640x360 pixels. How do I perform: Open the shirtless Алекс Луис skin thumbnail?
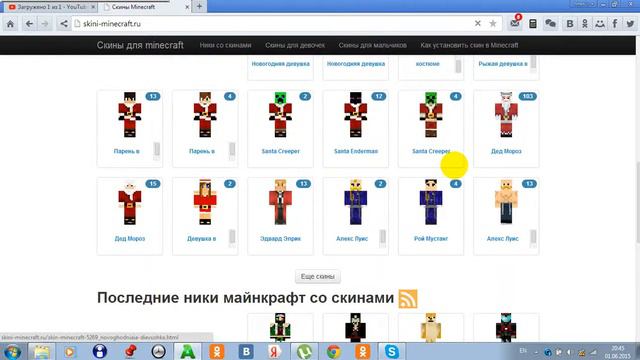coord(506,202)
